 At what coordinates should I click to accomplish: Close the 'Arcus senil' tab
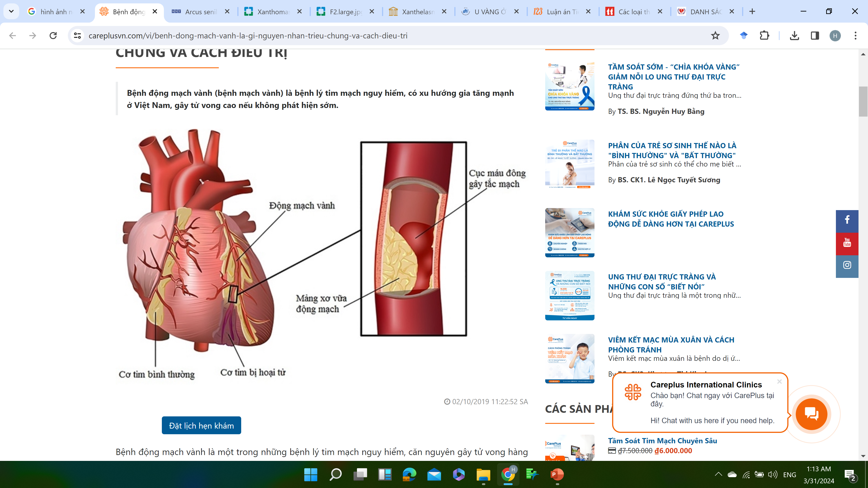pos(227,12)
